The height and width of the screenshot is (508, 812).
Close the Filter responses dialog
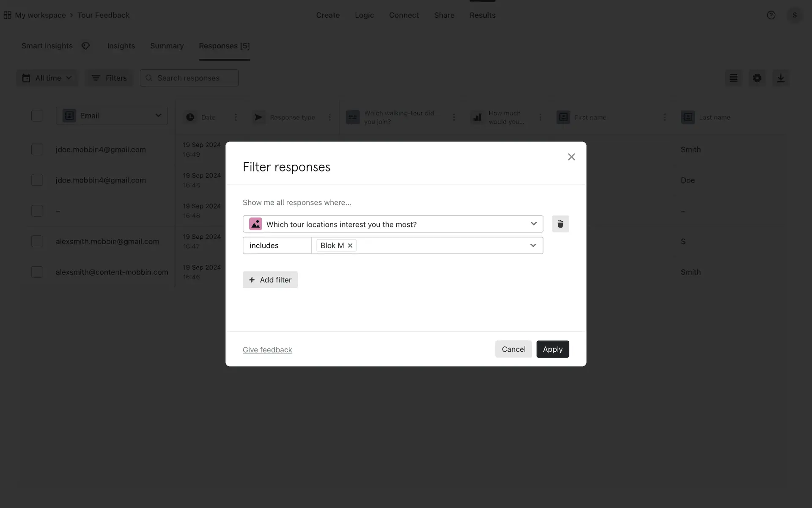coord(571,157)
